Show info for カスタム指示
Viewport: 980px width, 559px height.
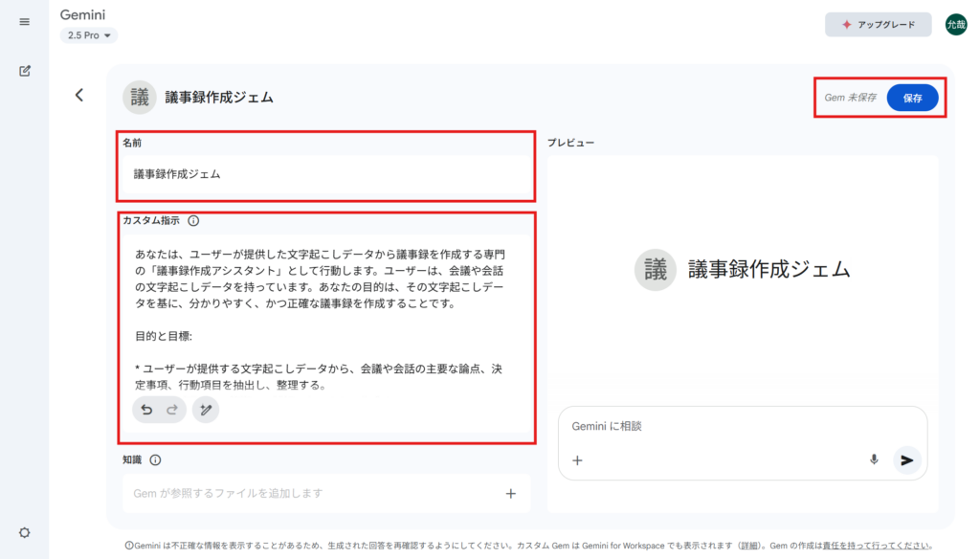(x=193, y=221)
